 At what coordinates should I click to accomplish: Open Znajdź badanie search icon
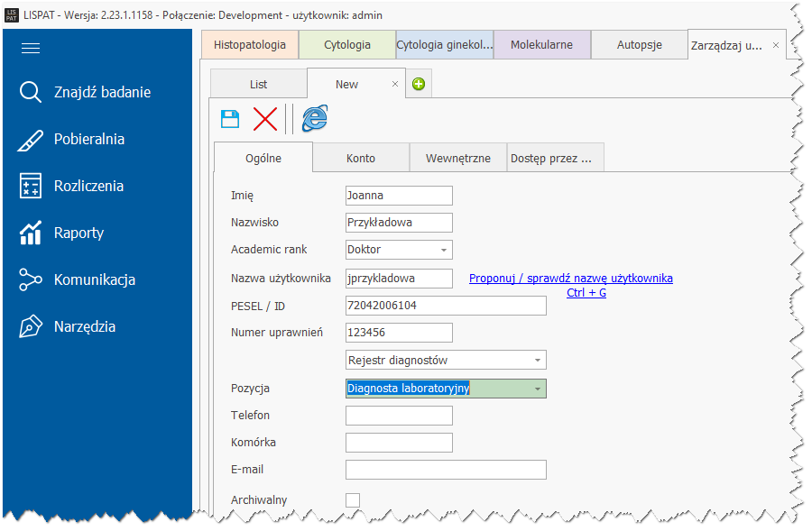(31, 93)
